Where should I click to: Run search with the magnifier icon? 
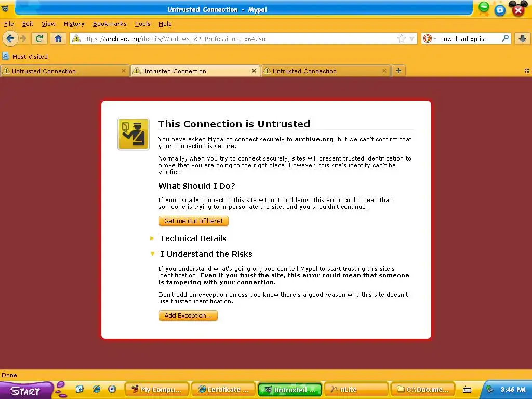pos(505,38)
